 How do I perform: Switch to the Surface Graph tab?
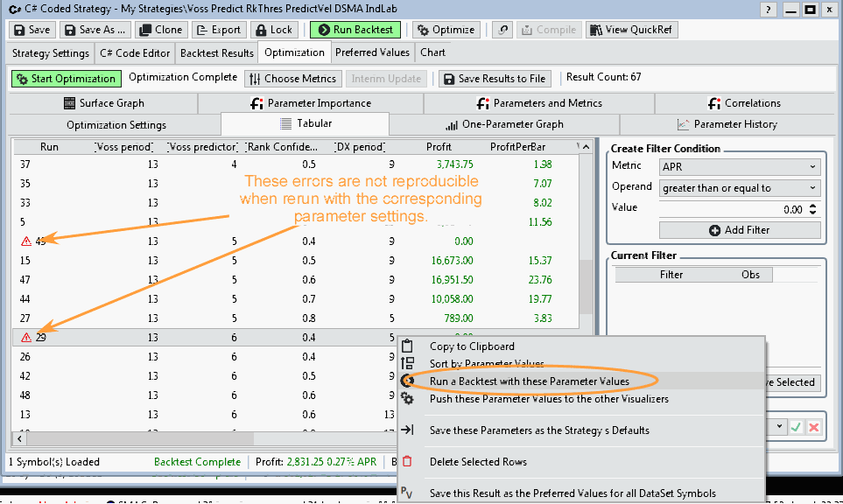[x=105, y=103]
